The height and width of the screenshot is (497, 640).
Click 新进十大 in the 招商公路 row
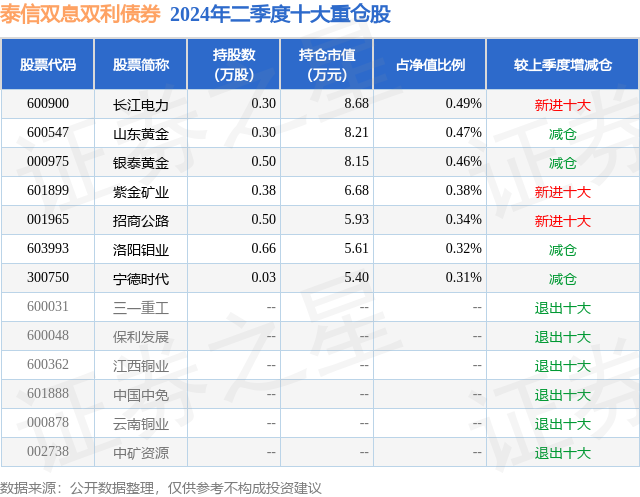coord(562,221)
